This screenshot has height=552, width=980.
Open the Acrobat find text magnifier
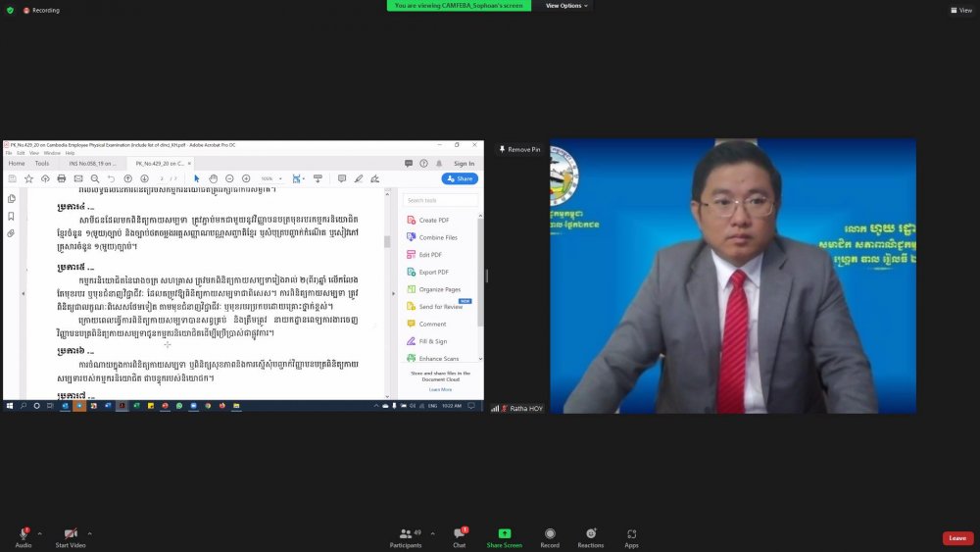tap(94, 178)
